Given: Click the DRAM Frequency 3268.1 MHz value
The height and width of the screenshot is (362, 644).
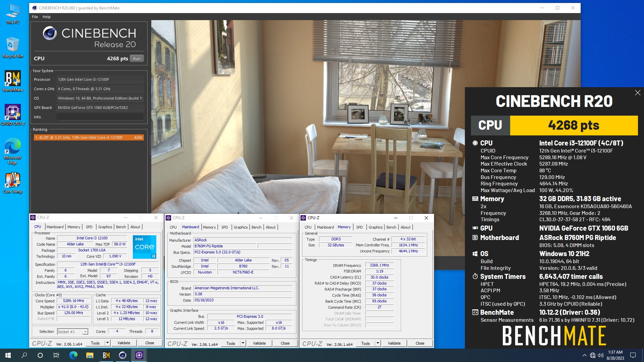Looking at the screenshot, I should 379,265.
